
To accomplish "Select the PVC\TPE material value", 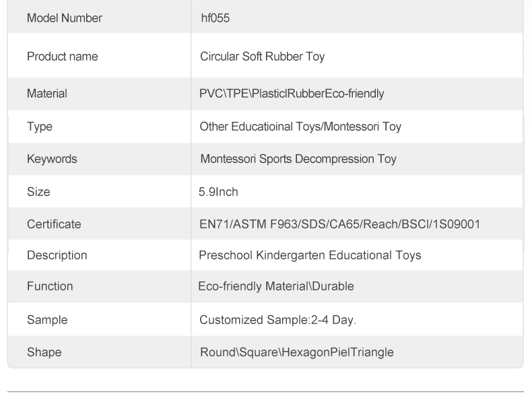I will 292,94.
